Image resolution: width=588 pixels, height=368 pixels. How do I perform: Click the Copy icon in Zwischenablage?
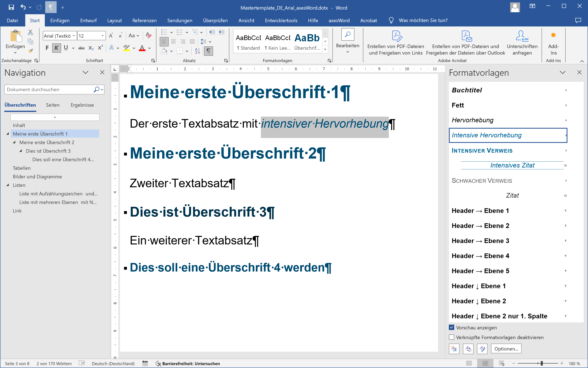pos(30,42)
